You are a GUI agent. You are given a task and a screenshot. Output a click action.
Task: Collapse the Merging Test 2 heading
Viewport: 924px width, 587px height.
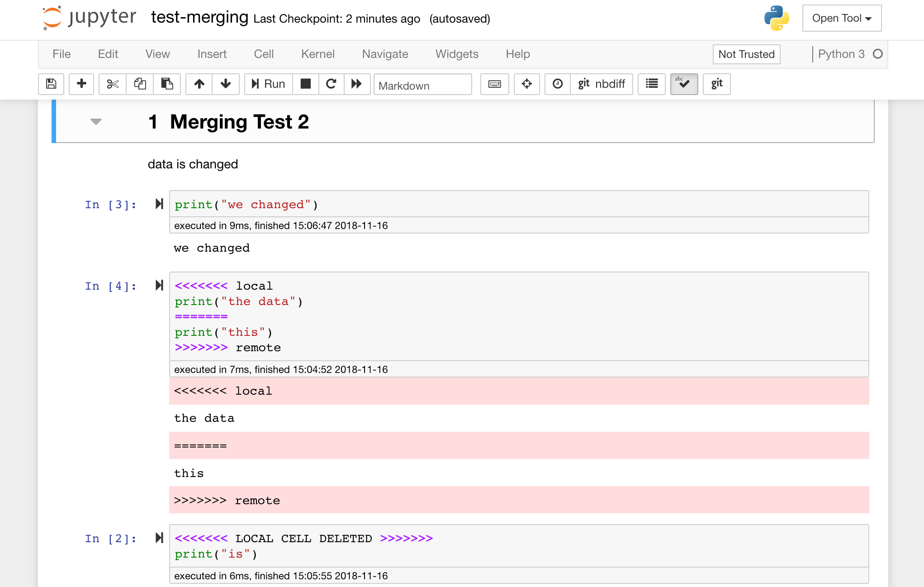pos(96,121)
